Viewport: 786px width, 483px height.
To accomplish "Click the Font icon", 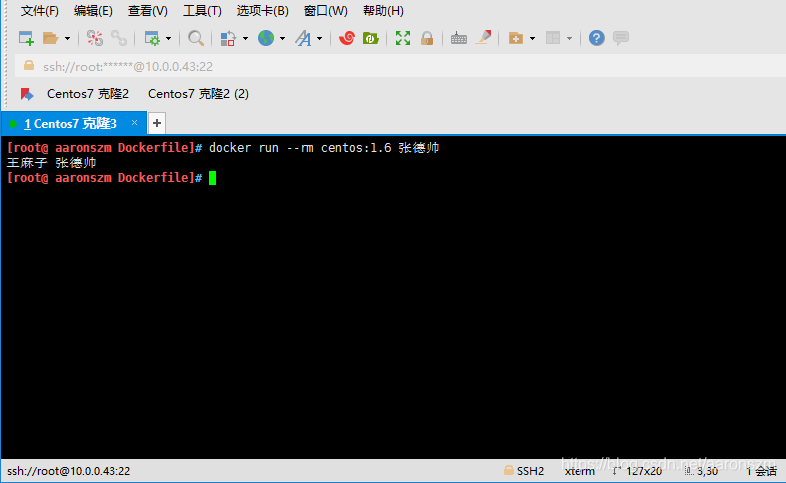I will coord(303,38).
